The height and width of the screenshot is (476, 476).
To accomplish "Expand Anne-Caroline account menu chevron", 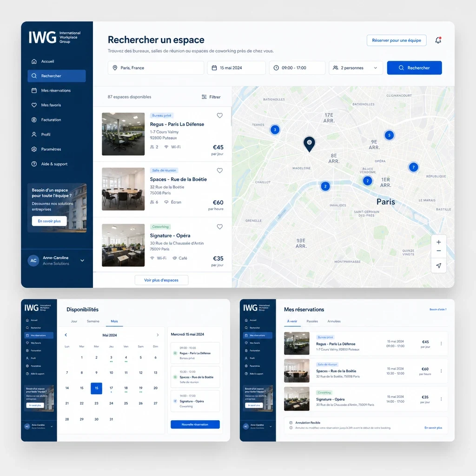I will (82, 260).
